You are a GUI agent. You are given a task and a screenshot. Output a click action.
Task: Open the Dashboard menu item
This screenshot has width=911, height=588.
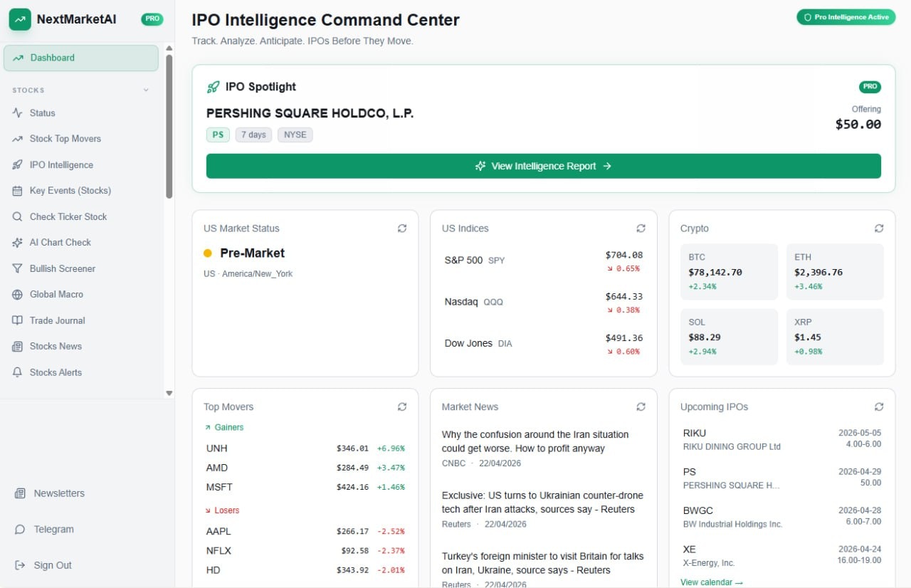point(81,58)
